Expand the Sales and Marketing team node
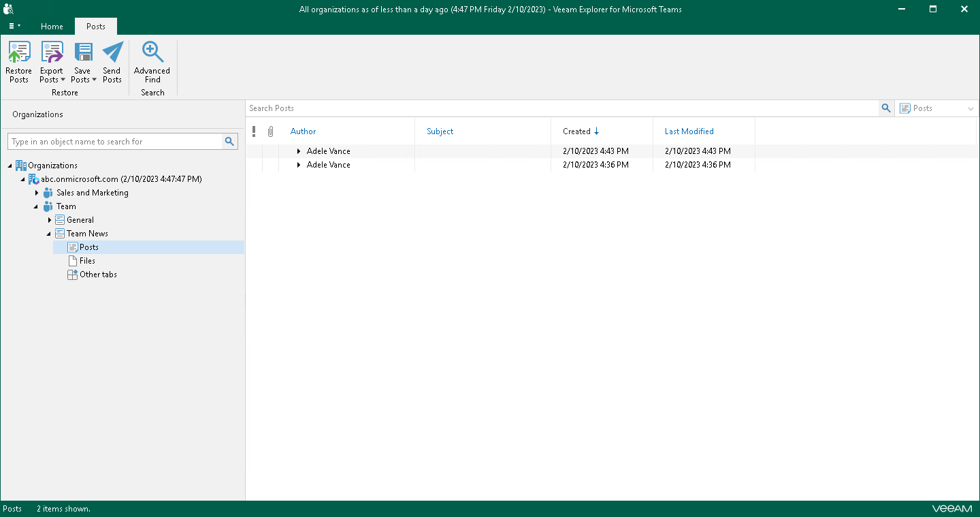 click(x=37, y=193)
